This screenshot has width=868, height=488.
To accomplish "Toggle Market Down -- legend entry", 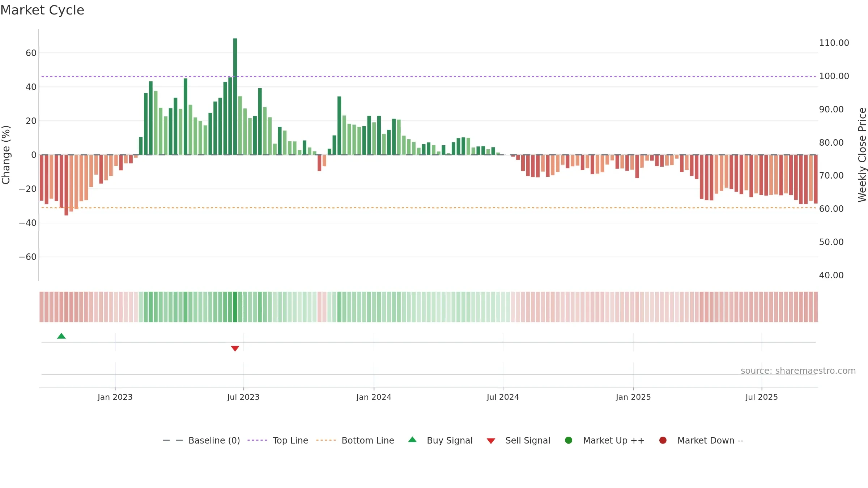I will tap(701, 440).
